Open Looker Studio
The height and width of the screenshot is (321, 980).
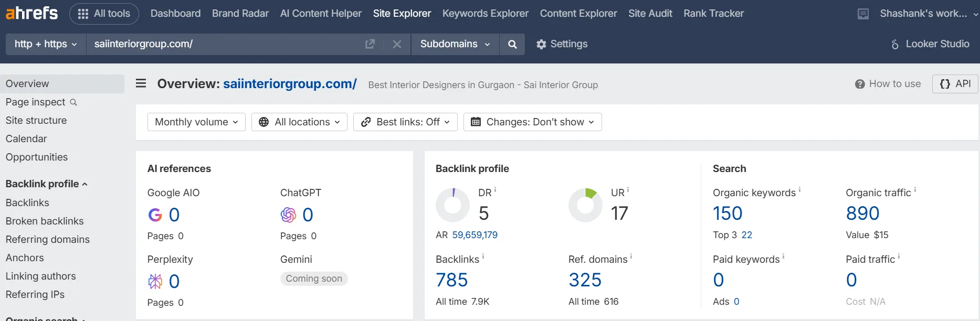(930, 44)
